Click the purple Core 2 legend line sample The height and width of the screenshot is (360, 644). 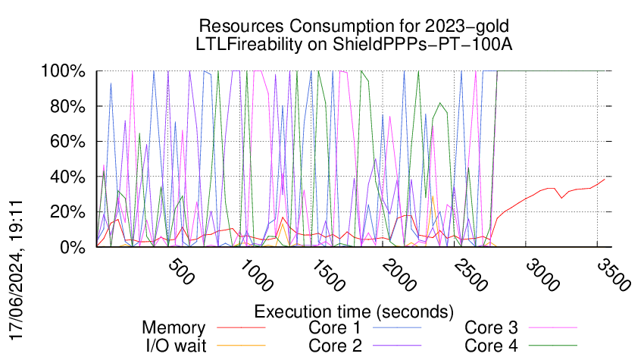pyautogui.click(x=397, y=345)
